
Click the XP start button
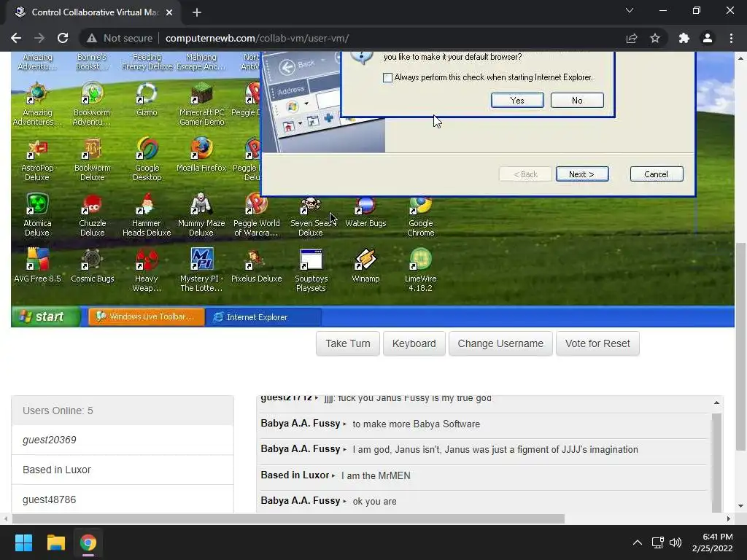click(x=46, y=316)
